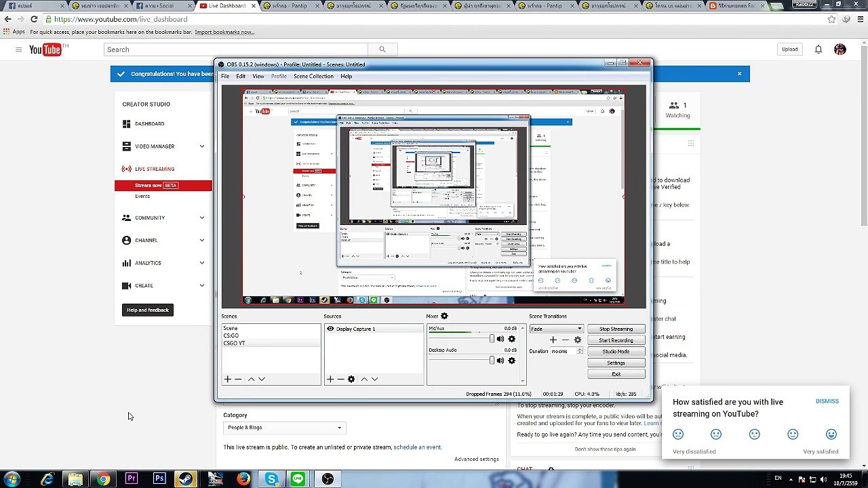Open the OBS View menu
Viewport: 868px width, 488px height.
point(258,77)
